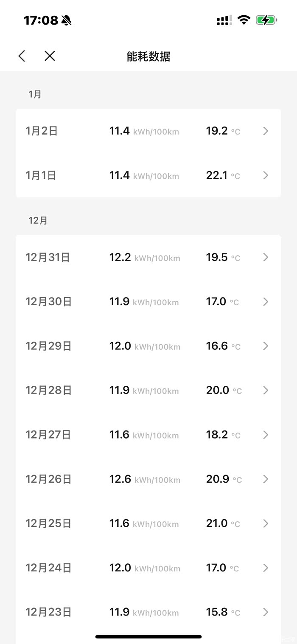The height and width of the screenshot is (644, 297).
Task: Tap the cellular signal icon
Action: pyautogui.click(x=224, y=20)
